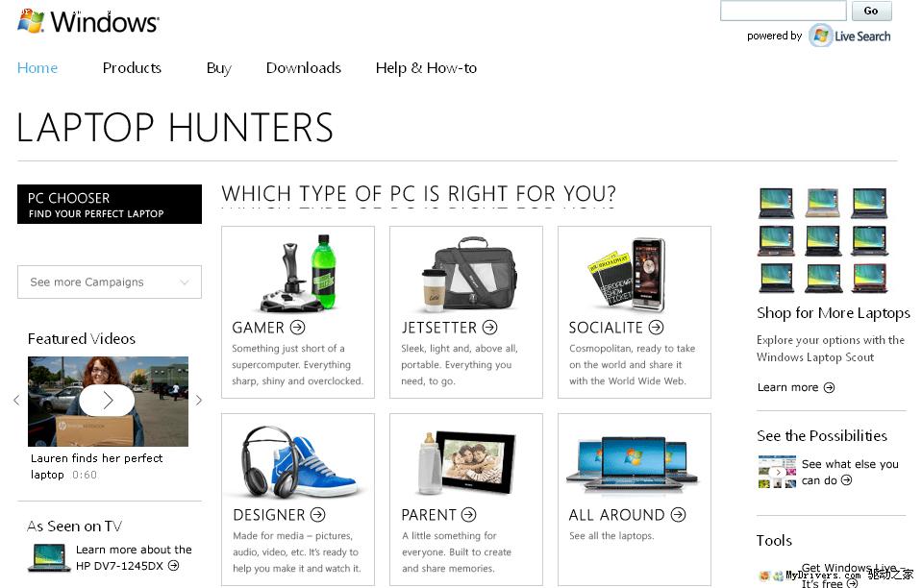Viewport: 922px width, 588px height.
Task: Click the arrow icon beside ALL AROUND
Action: click(678, 515)
